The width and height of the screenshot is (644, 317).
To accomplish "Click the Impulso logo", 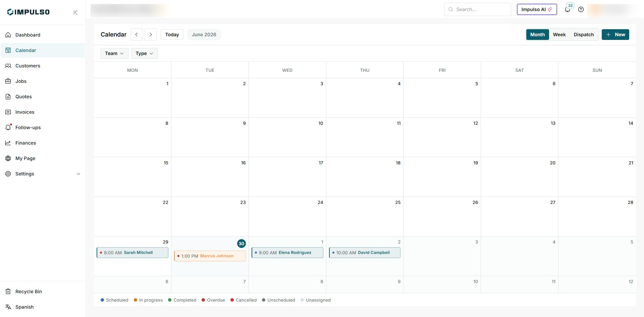I will (29, 12).
